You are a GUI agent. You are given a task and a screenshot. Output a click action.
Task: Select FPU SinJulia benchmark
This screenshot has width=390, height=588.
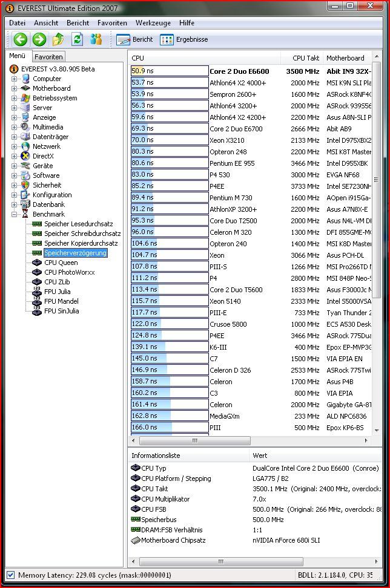[x=62, y=311]
